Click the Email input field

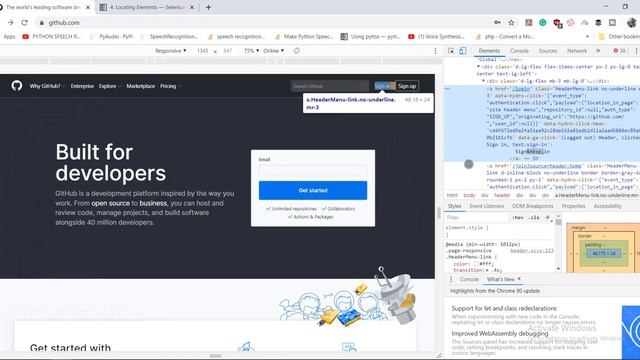coord(313,171)
